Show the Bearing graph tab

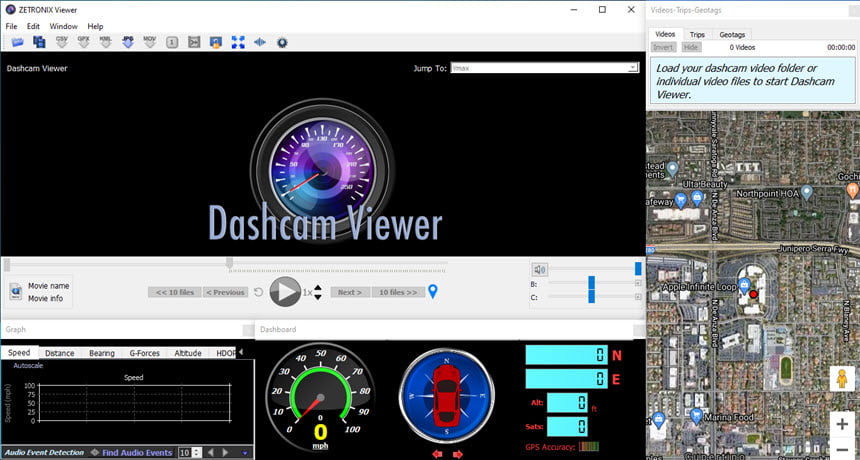tap(102, 353)
